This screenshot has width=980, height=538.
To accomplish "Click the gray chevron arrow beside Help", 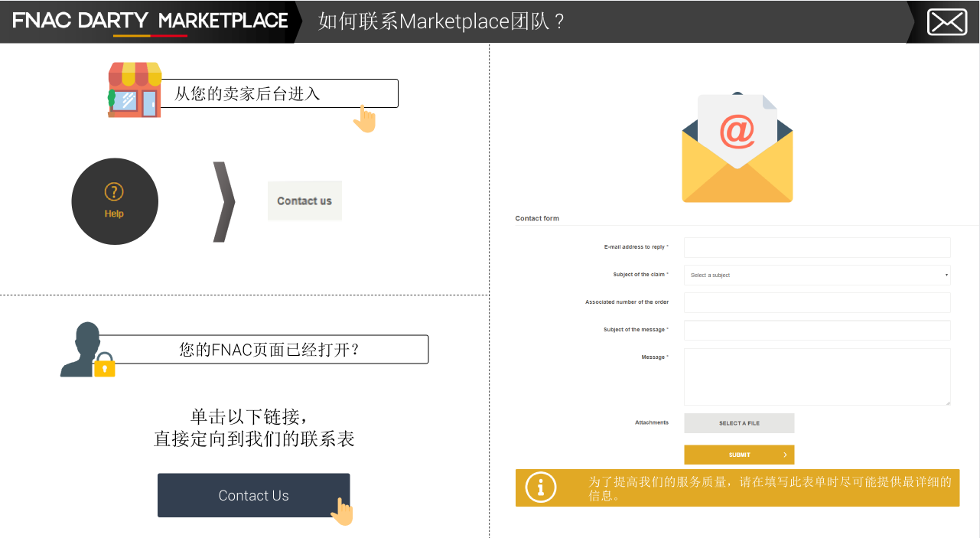I will [223, 202].
